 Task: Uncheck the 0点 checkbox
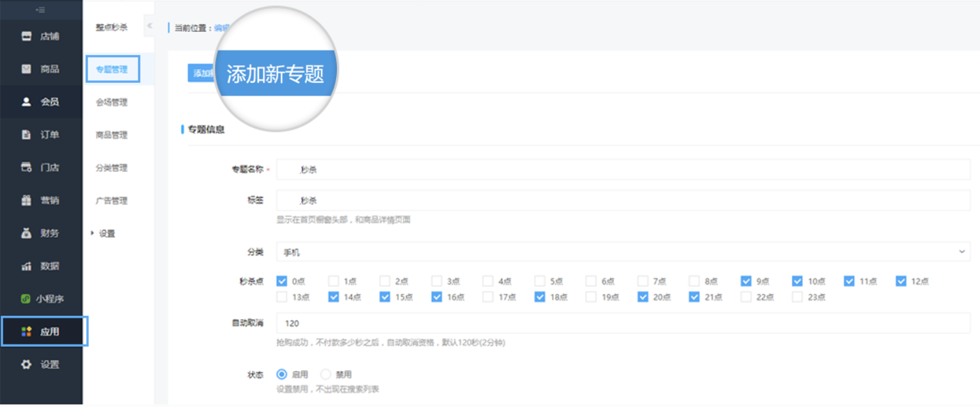point(282,281)
